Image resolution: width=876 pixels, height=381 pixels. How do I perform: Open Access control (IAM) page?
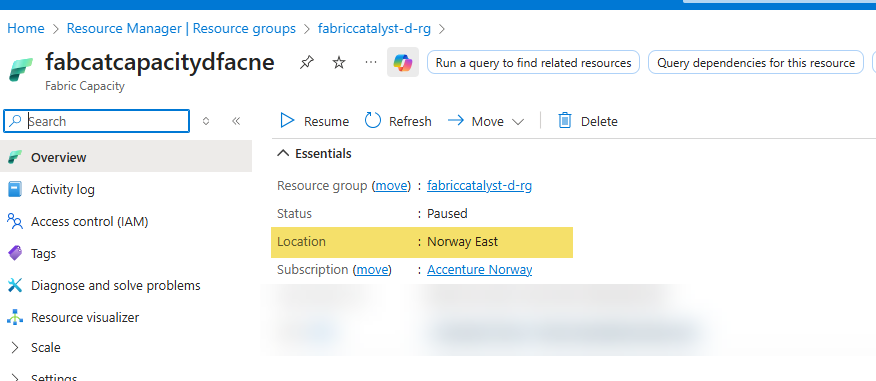click(126, 221)
